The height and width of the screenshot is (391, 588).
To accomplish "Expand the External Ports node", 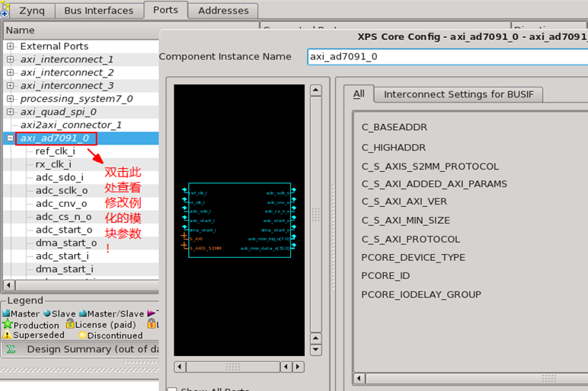I will [x=10, y=46].
